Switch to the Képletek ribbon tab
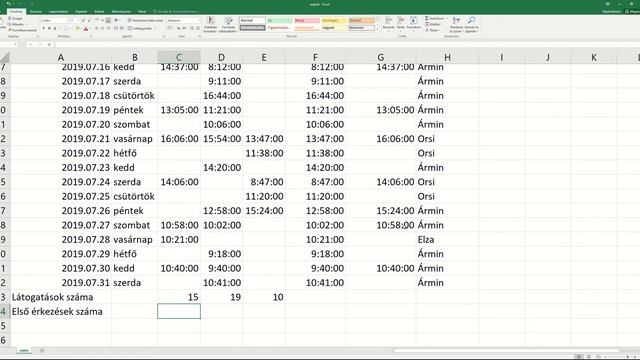640x360 pixels. pyautogui.click(x=81, y=11)
